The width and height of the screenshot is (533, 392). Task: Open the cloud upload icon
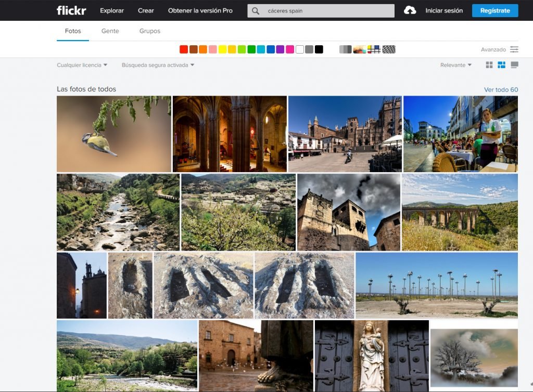click(x=410, y=10)
